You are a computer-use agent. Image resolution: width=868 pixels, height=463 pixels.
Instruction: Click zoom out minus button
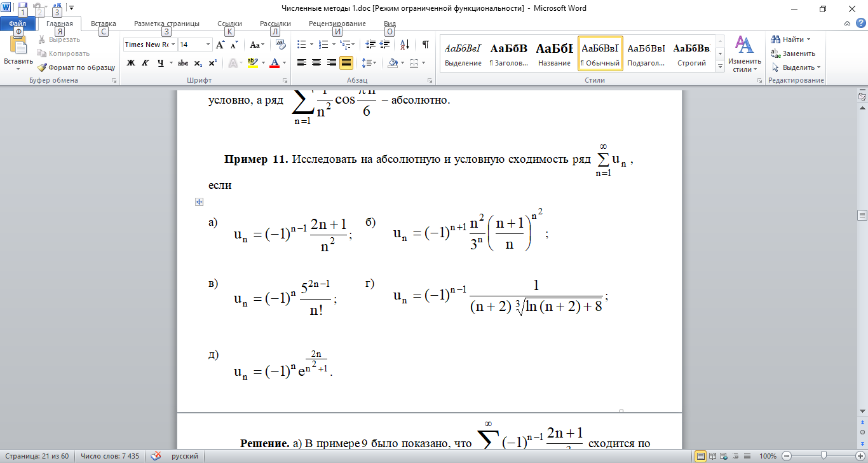(787, 456)
